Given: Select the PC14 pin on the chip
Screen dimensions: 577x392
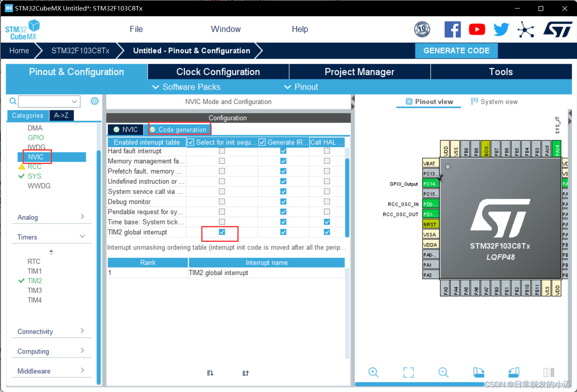Looking at the screenshot, I should [431, 184].
